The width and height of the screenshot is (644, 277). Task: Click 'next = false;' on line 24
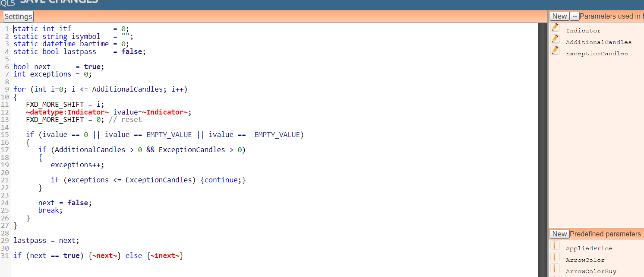65,203
